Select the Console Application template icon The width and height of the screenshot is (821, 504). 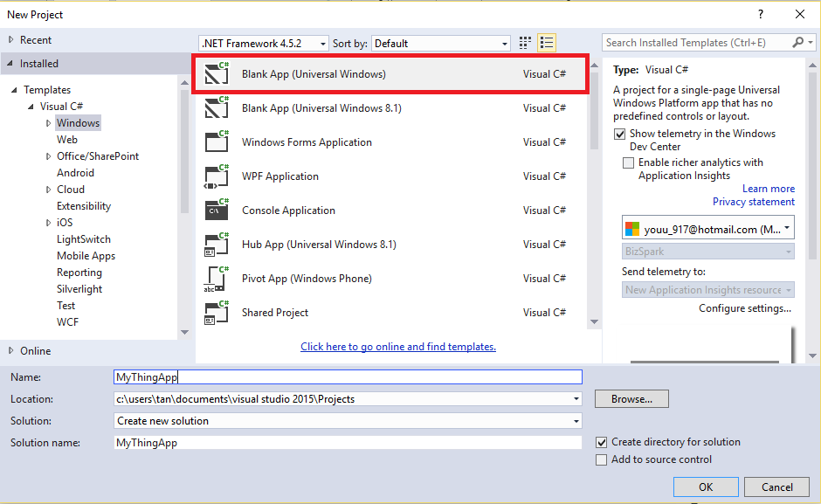(216, 210)
